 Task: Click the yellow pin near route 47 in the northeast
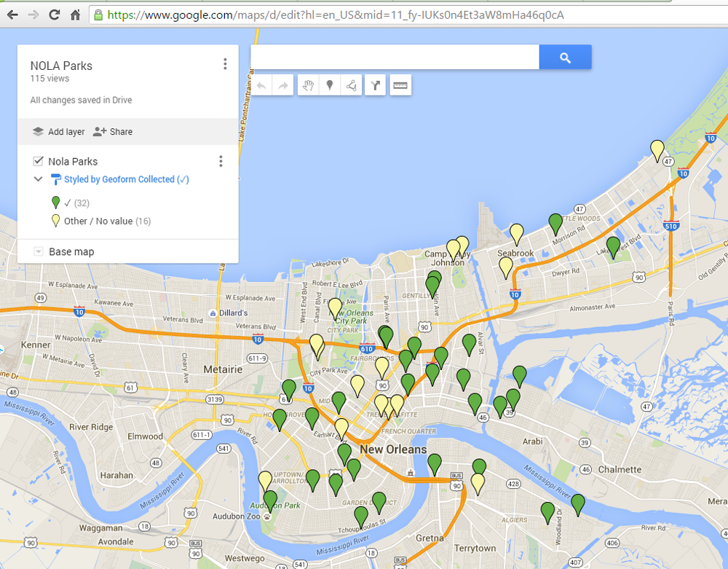point(657,149)
